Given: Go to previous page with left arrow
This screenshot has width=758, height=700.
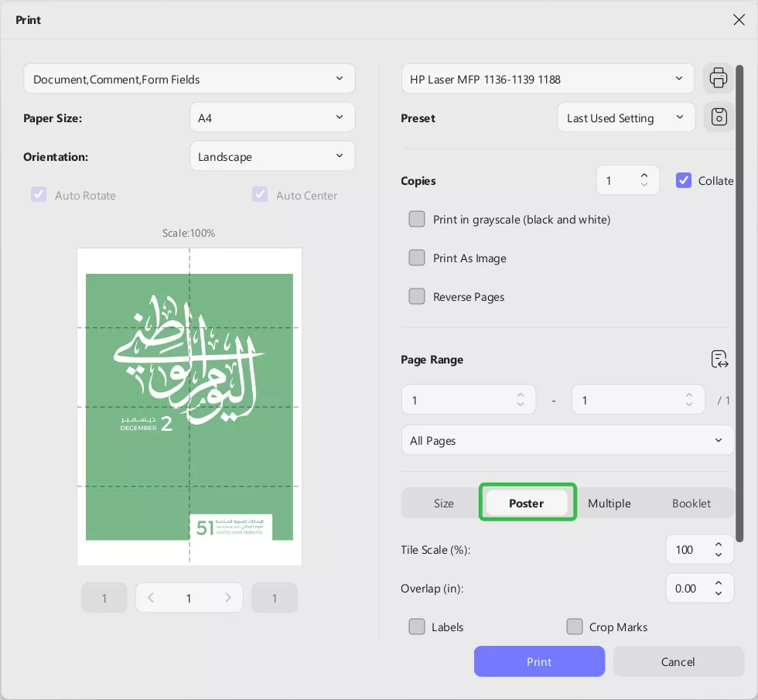Looking at the screenshot, I should pyautogui.click(x=152, y=597).
